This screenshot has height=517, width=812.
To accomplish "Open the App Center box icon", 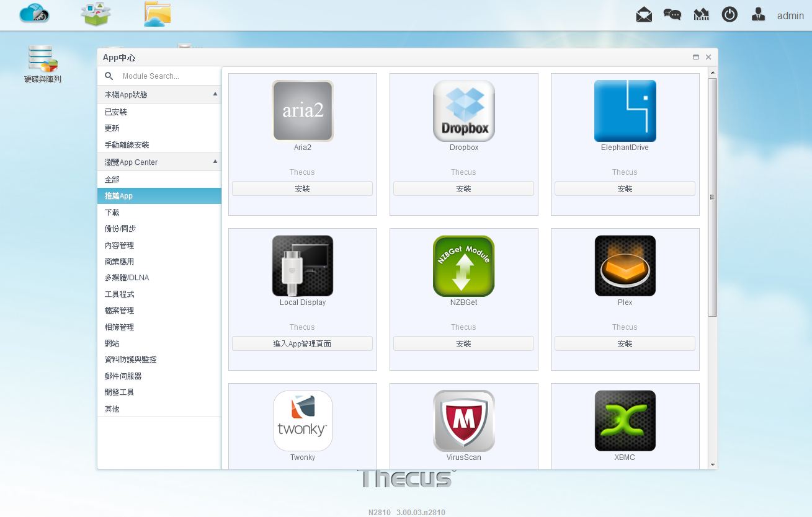I will 96,14.
